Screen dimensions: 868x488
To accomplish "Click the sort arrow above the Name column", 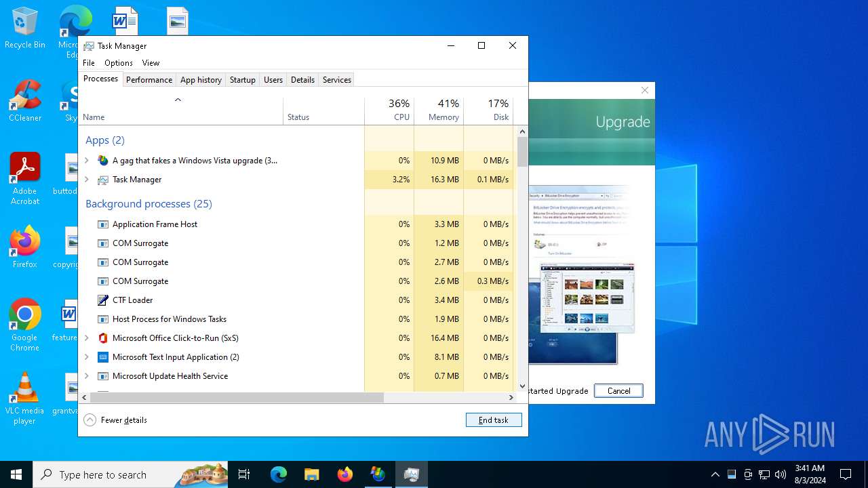I will 178,100.
